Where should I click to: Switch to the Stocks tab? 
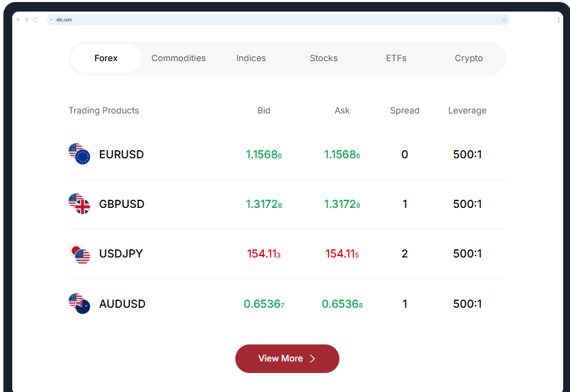point(323,58)
